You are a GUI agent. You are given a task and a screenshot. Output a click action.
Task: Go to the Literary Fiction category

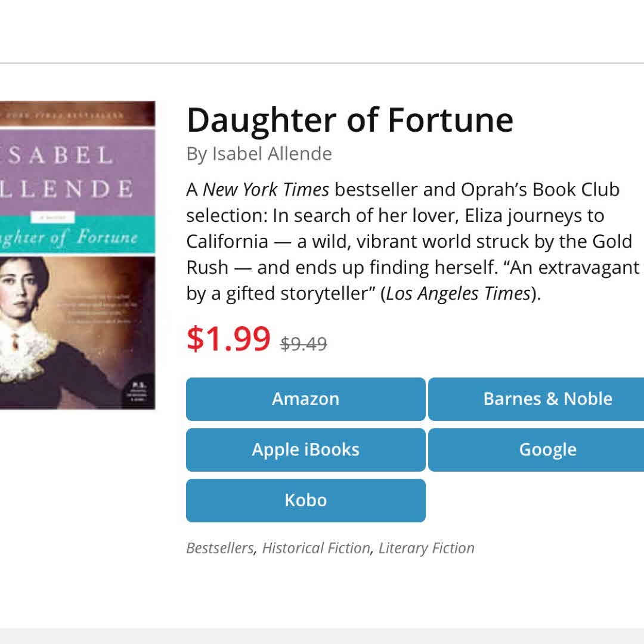(x=426, y=548)
